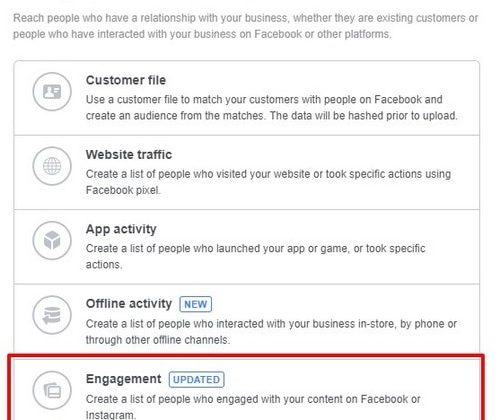The image size is (500, 420).
Task: Click the description about Facebook or Instagram engagement
Action: pyautogui.click(x=253, y=406)
